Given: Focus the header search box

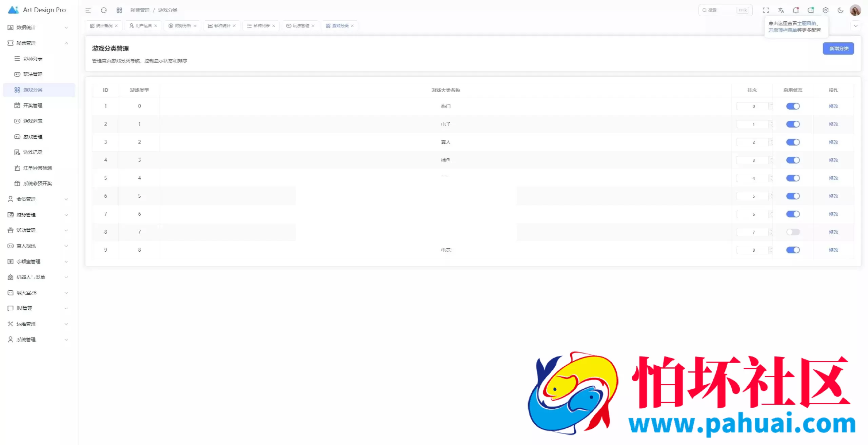Looking at the screenshot, I should pos(725,10).
